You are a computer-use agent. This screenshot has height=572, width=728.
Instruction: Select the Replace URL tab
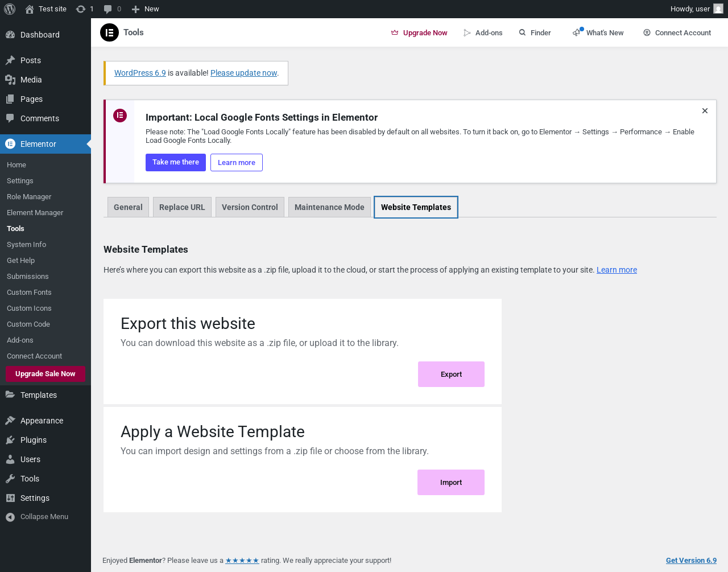tap(182, 207)
